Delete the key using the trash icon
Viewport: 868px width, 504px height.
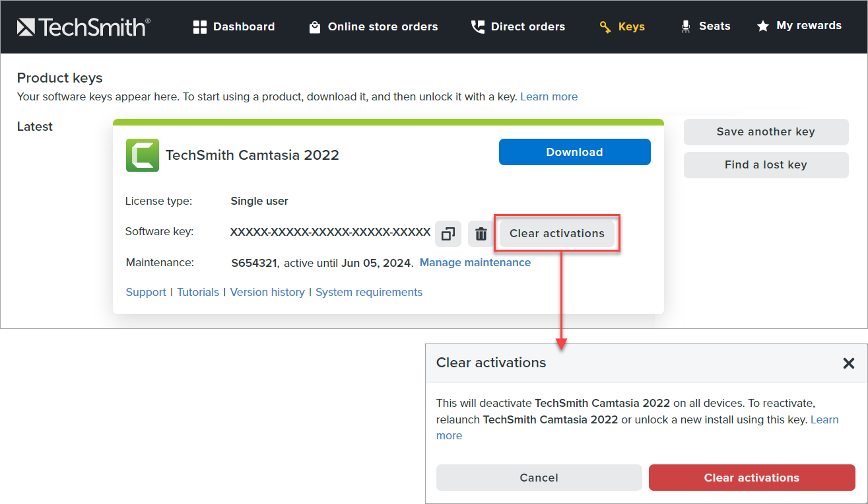pyautogui.click(x=481, y=233)
